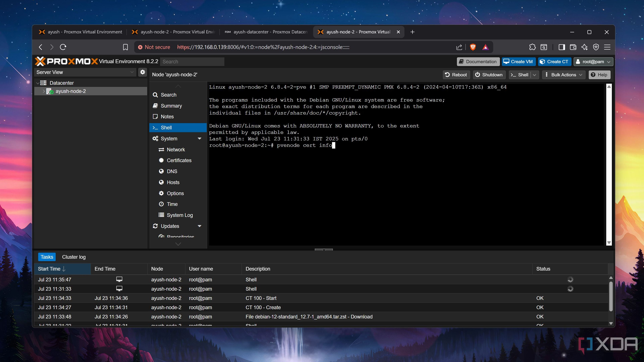This screenshot has height=362, width=644.
Task: Open the System Log menu item
Action: tap(178, 215)
